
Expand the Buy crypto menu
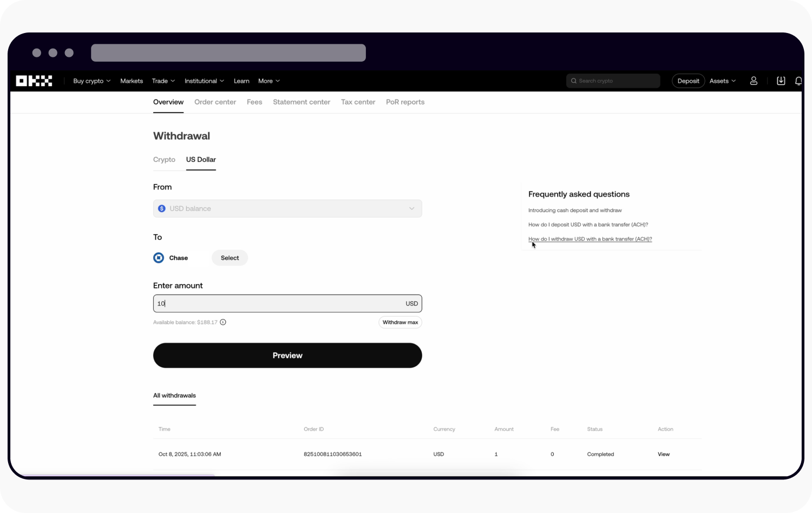click(91, 81)
